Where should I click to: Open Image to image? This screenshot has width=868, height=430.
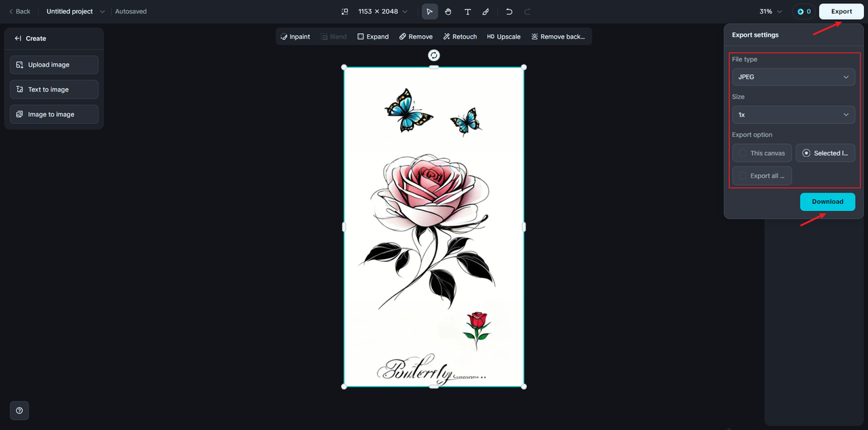(54, 115)
